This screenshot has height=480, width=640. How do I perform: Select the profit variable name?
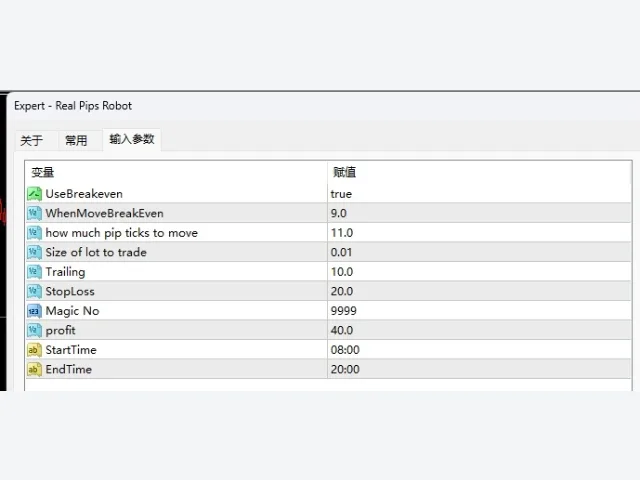[60, 330]
